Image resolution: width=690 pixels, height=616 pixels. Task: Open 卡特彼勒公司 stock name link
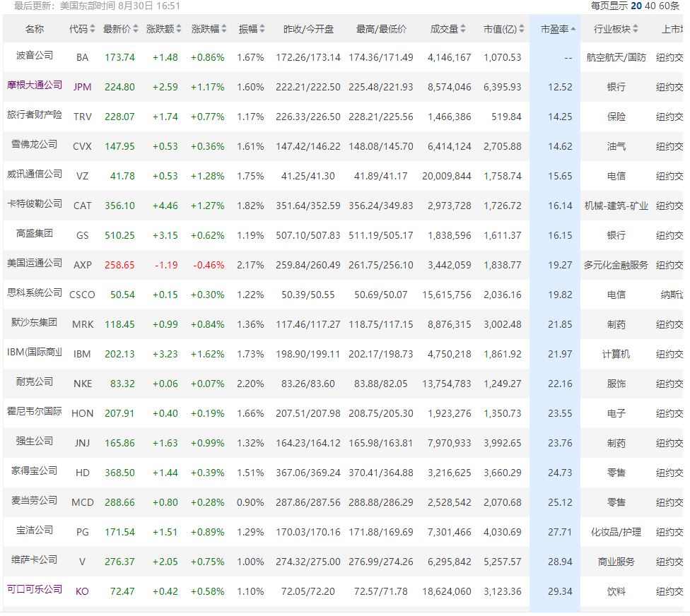35,203
